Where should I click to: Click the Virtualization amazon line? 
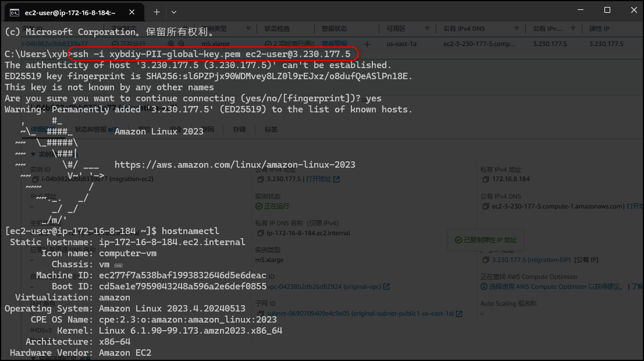(x=73, y=298)
